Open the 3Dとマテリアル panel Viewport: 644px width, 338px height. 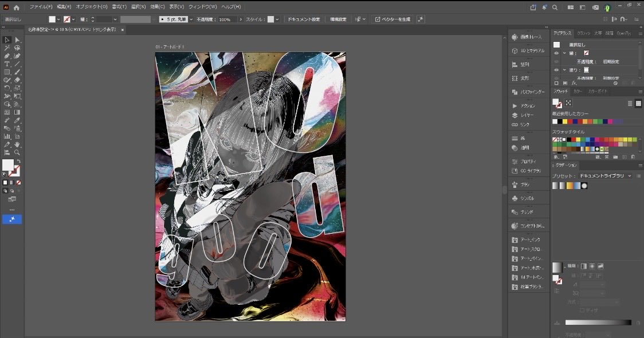(x=527, y=50)
